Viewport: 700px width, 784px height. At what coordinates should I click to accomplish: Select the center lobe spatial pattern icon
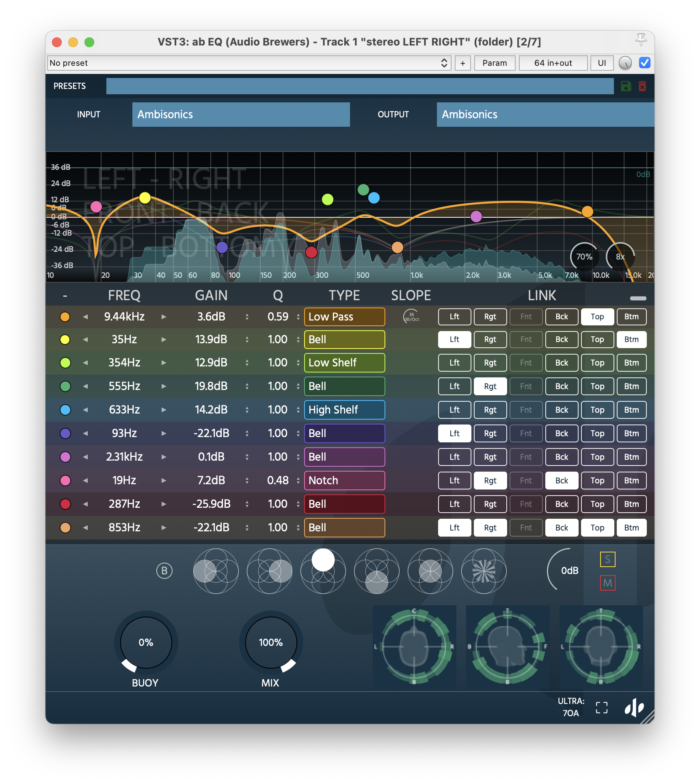430,571
